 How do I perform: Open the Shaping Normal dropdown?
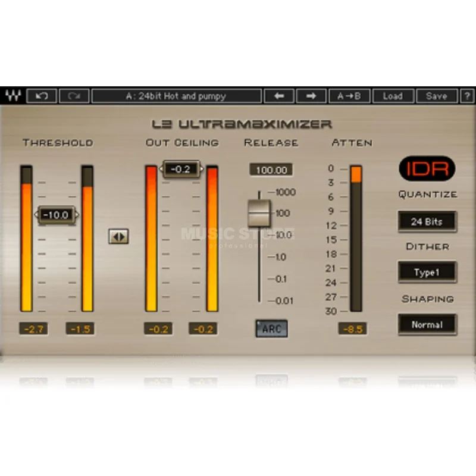427,324
